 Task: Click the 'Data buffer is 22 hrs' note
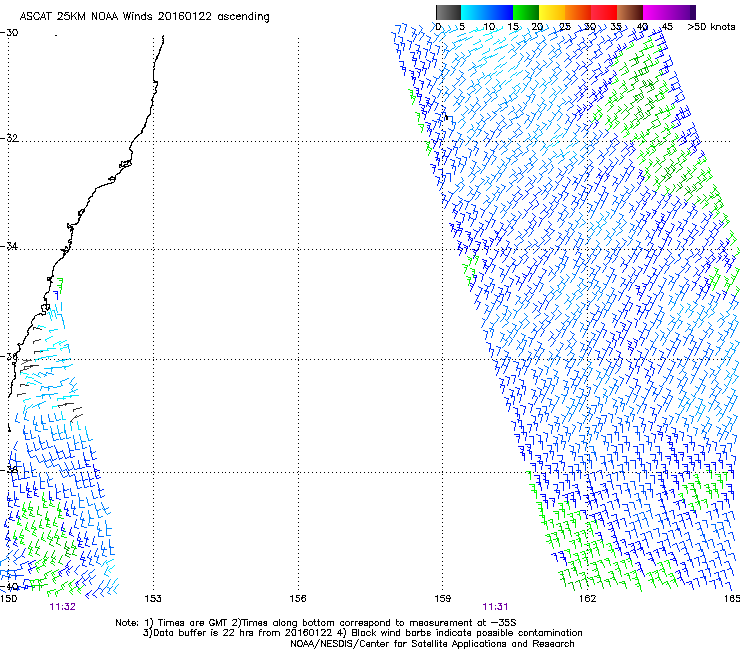pos(362,633)
